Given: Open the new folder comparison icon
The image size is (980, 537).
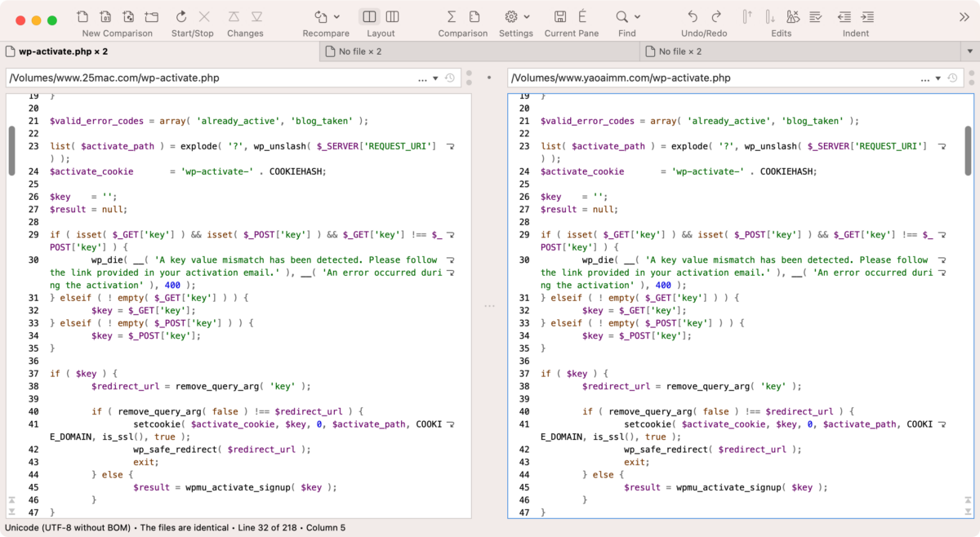Looking at the screenshot, I should point(152,16).
